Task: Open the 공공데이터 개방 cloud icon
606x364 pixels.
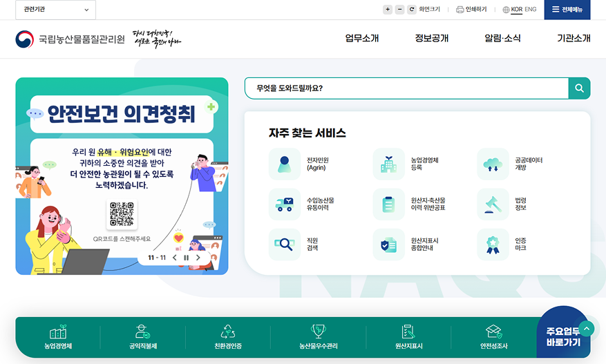Action: click(493, 164)
